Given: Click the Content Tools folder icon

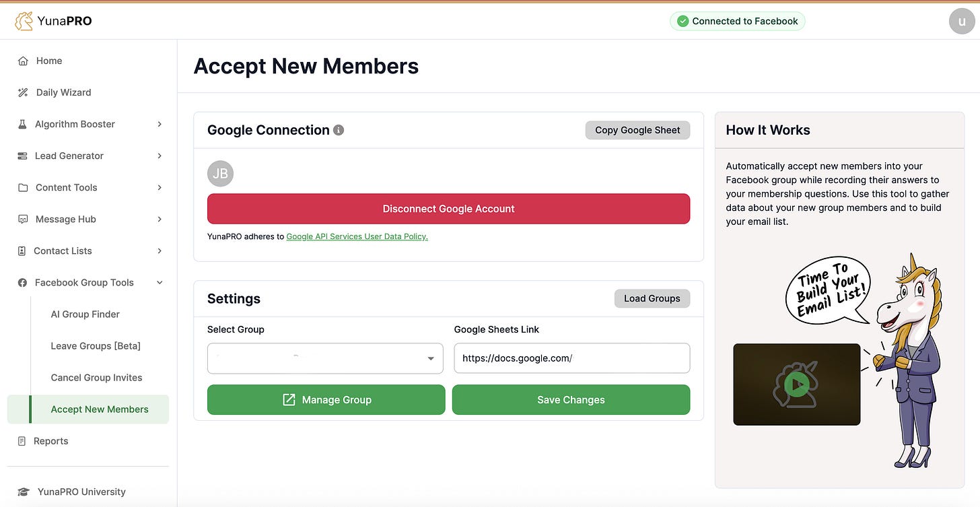Looking at the screenshot, I should click(23, 187).
